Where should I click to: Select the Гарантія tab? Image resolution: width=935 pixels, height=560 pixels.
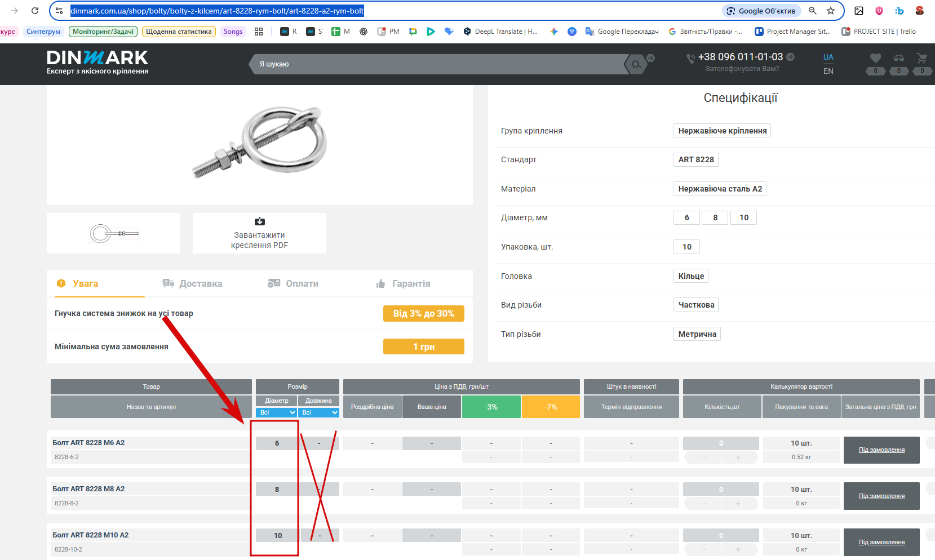point(403,283)
